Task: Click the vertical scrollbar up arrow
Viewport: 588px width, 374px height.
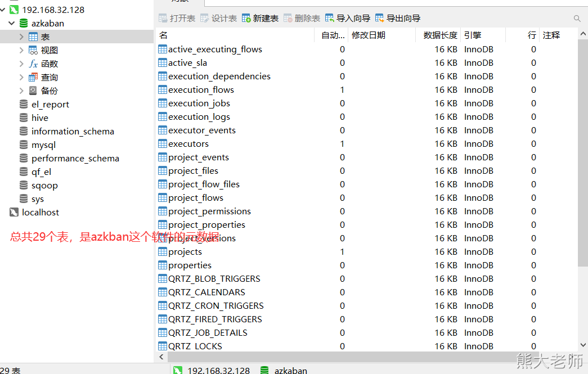Action: point(583,34)
